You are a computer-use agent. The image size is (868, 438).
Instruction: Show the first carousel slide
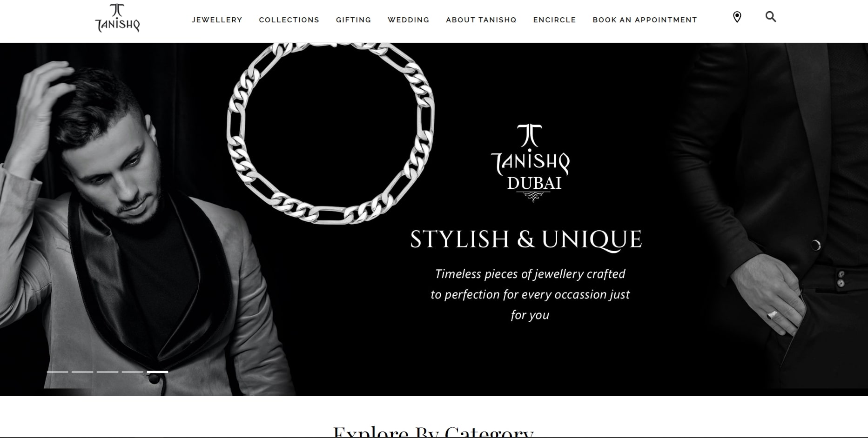point(57,372)
